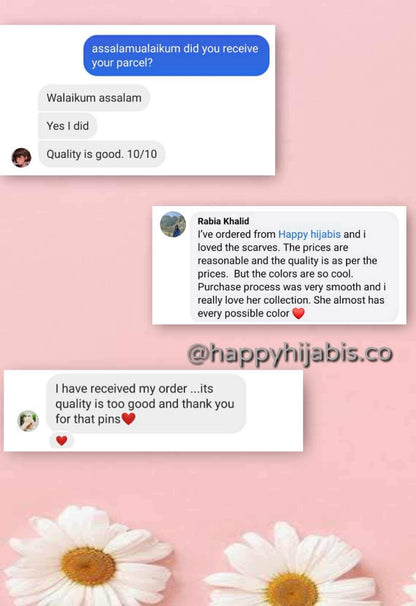
Task: Click the red heart reaction under pins message
Action: pyautogui.click(x=61, y=441)
